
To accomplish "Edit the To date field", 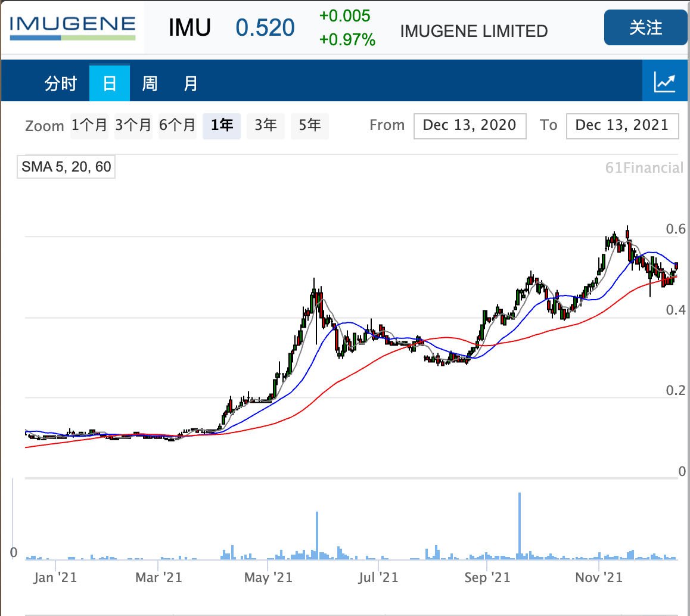I will click(x=622, y=126).
